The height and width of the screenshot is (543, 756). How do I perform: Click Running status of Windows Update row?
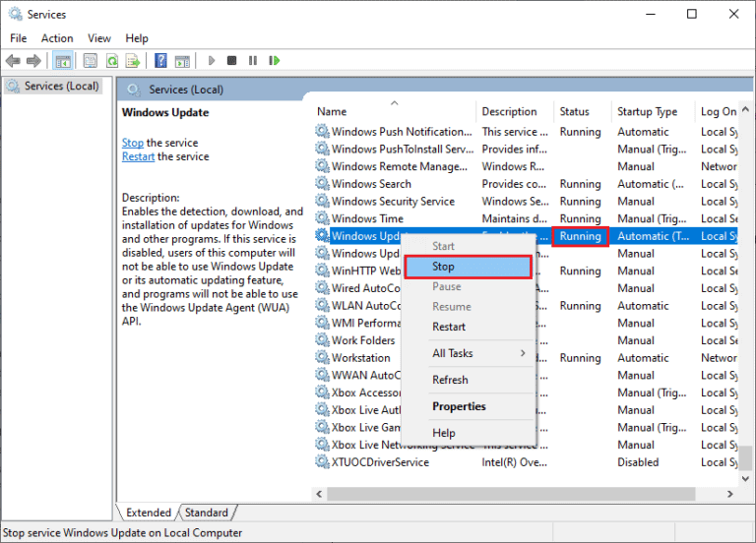[580, 236]
